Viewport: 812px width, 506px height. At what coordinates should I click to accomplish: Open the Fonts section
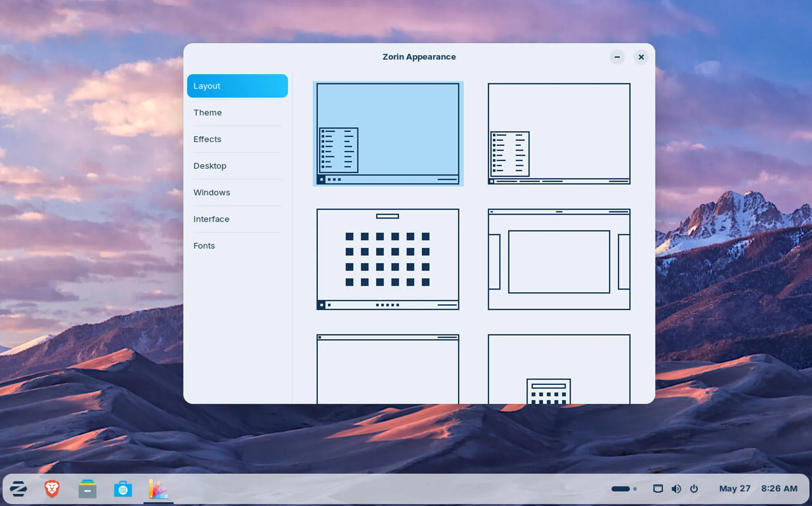pos(238,245)
